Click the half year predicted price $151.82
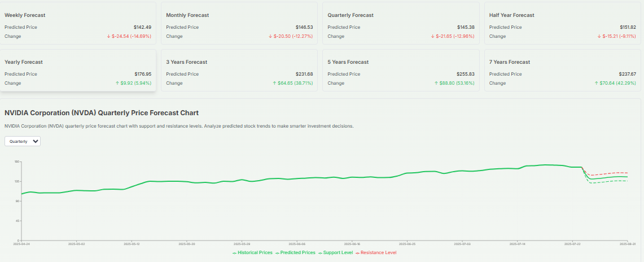The height and width of the screenshot is (262, 644). pos(628,27)
